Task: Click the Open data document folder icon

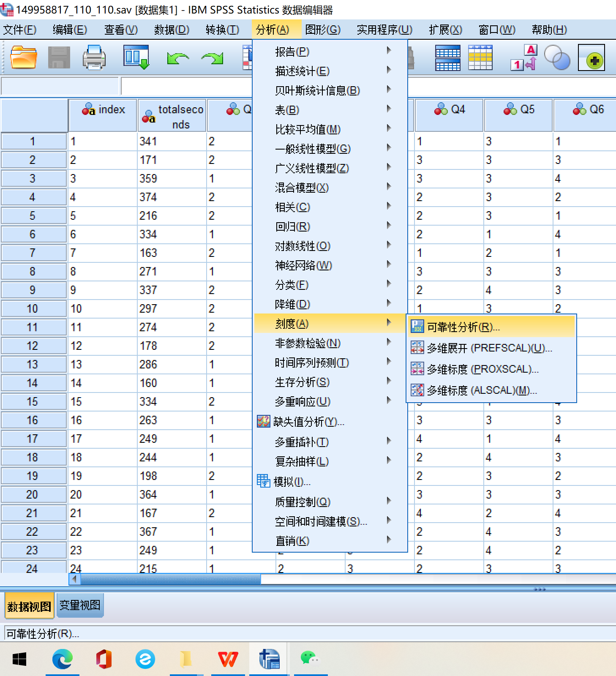Action: click(x=24, y=57)
